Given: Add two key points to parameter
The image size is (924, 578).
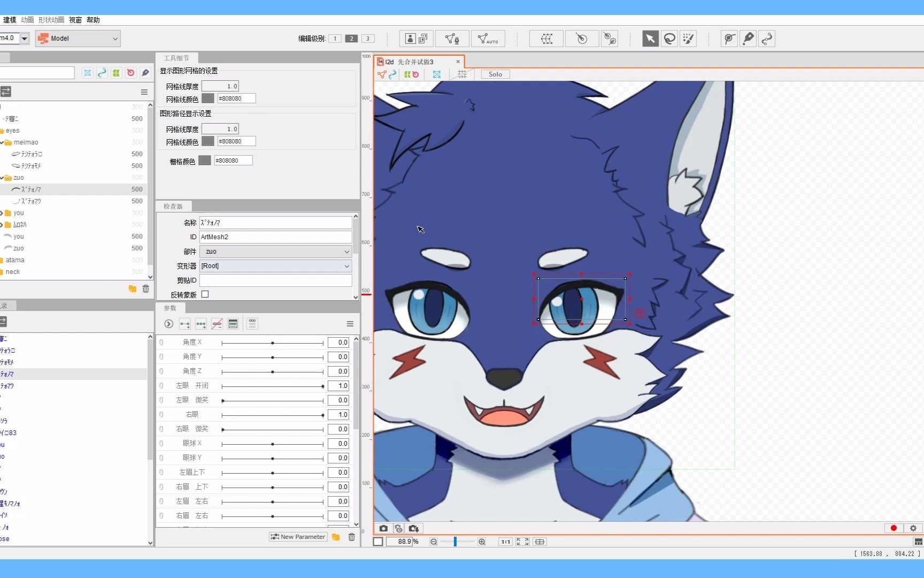Looking at the screenshot, I should pyautogui.click(x=184, y=324).
